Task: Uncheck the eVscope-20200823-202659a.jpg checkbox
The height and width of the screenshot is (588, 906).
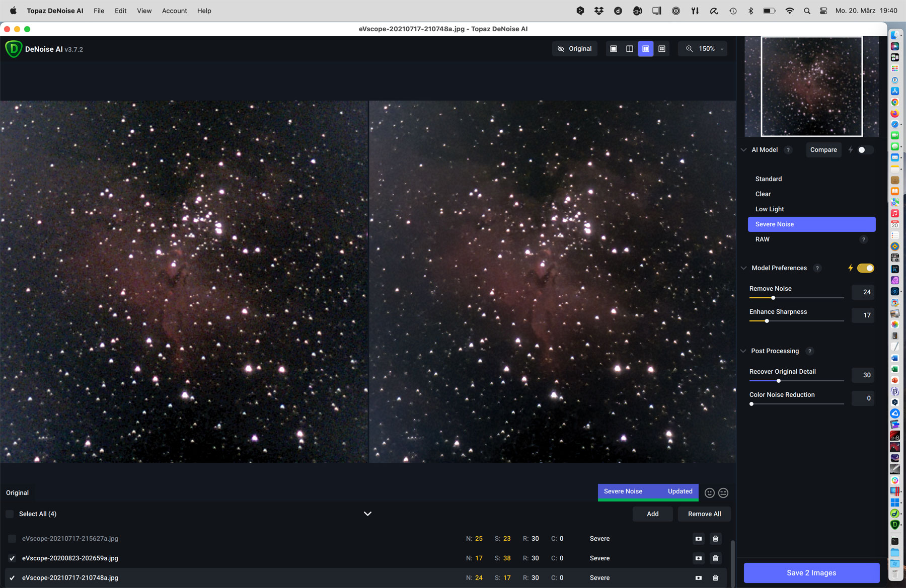Action: tap(12, 558)
